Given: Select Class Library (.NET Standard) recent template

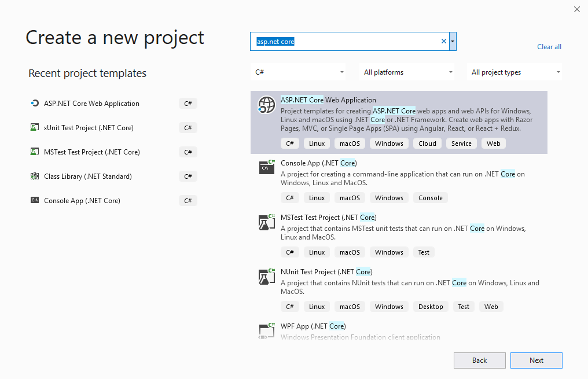Looking at the screenshot, I should [88, 176].
